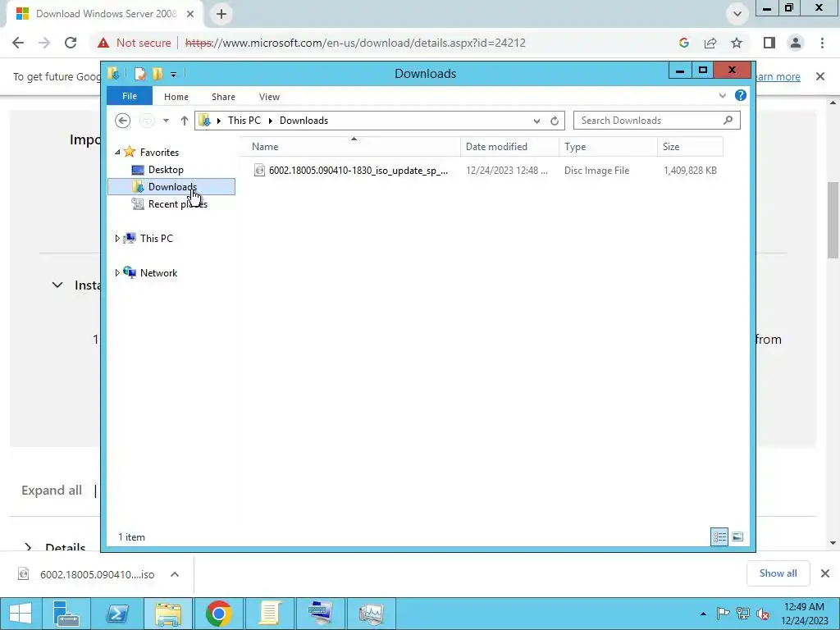The width and height of the screenshot is (840, 630).
Task: Go back in Explorer navigation
Action: (x=123, y=121)
